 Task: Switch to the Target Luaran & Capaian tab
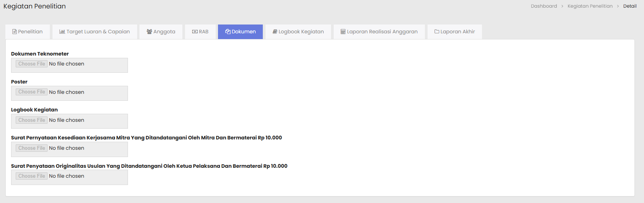pos(98,32)
